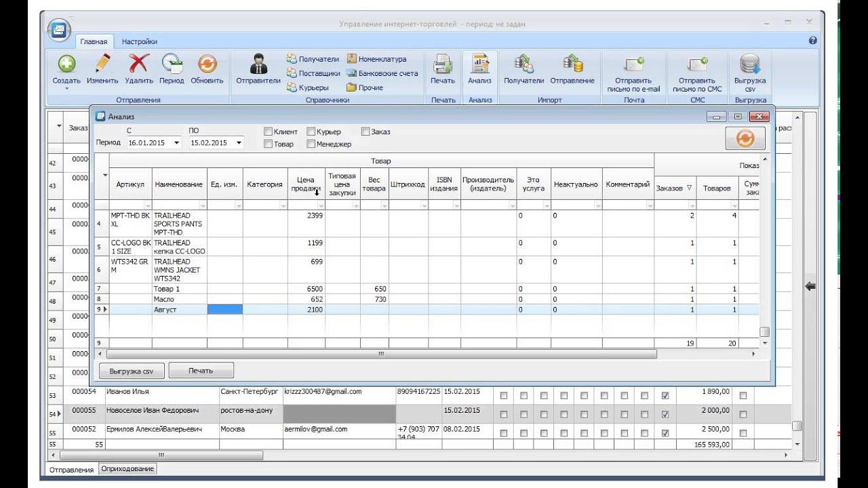The width and height of the screenshot is (868, 488).
Task: Click the green Создать (Create) icon
Action: (x=66, y=64)
